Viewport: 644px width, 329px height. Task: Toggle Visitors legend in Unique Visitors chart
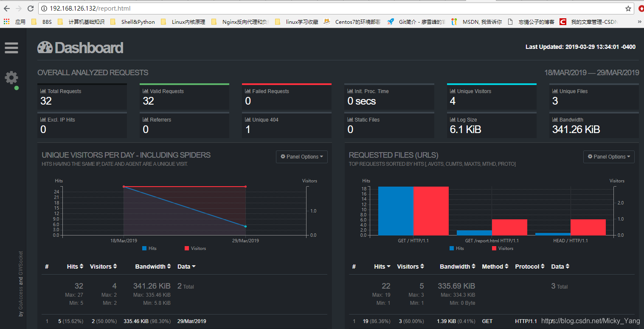click(x=195, y=248)
